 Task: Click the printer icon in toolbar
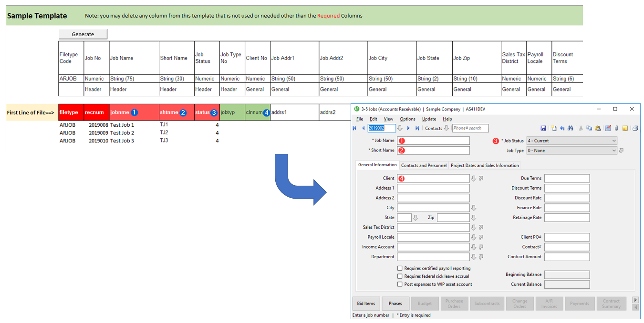(635, 128)
